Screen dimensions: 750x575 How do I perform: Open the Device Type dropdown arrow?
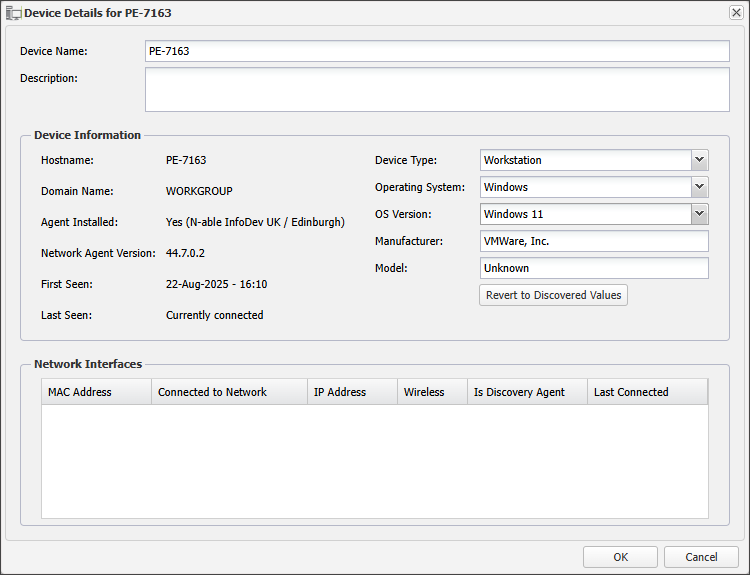pyautogui.click(x=699, y=160)
